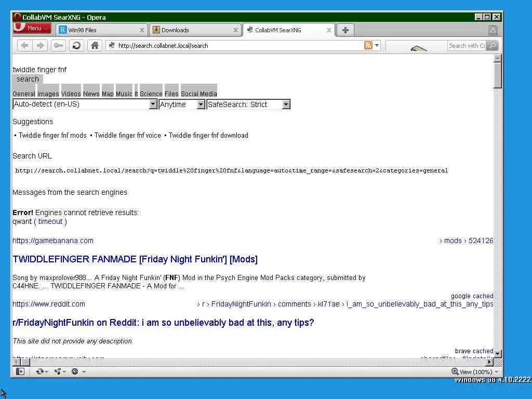Image resolution: width=532 pixels, height=399 pixels.
Task: Click the RSS feed icon in address bar
Action: coord(368,45)
